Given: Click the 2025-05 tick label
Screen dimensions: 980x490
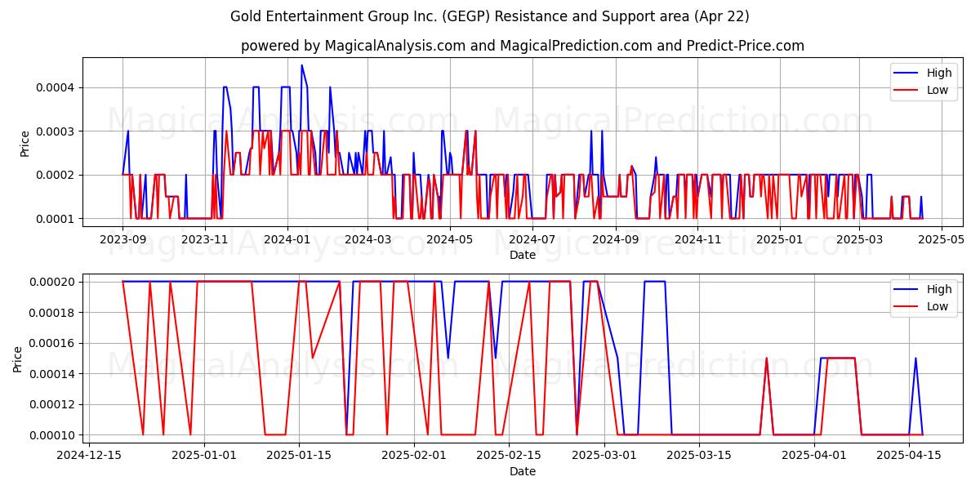Looking at the screenshot, I should click(x=942, y=239).
